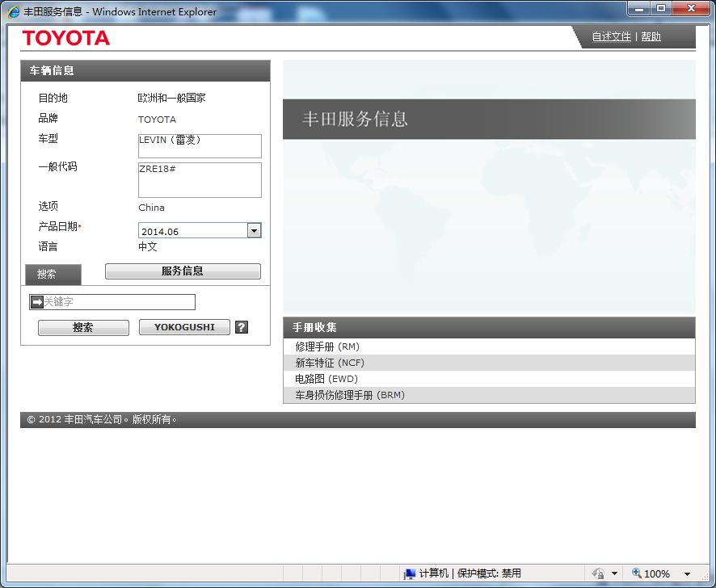Open the 产品日期 dropdown showing 2014.06
Viewport: 716px width, 588px height.
pos(200,230)
